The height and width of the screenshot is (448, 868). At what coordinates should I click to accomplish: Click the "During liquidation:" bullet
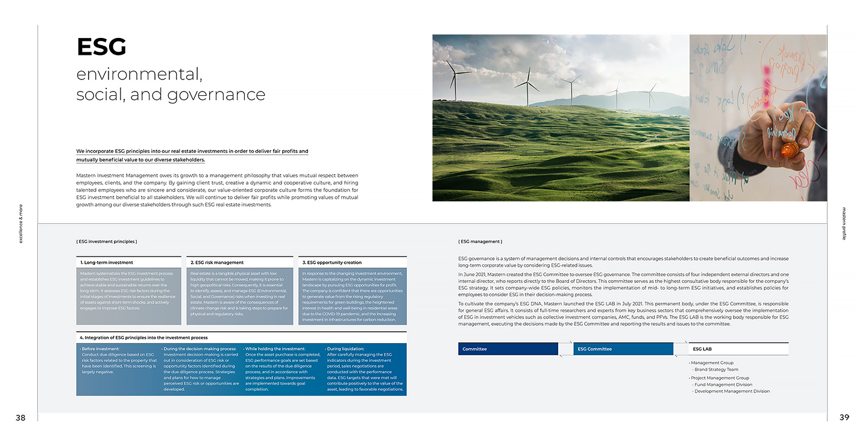point(345,349)
